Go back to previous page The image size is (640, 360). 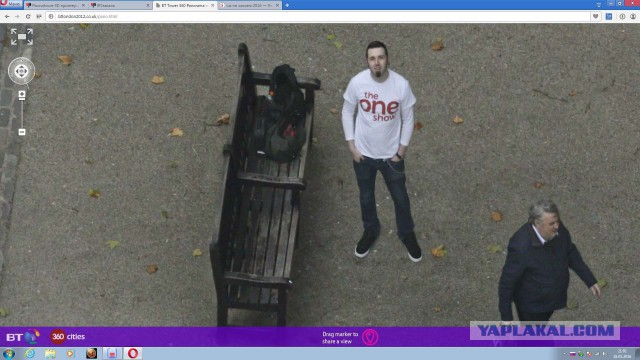click(7, 16)
